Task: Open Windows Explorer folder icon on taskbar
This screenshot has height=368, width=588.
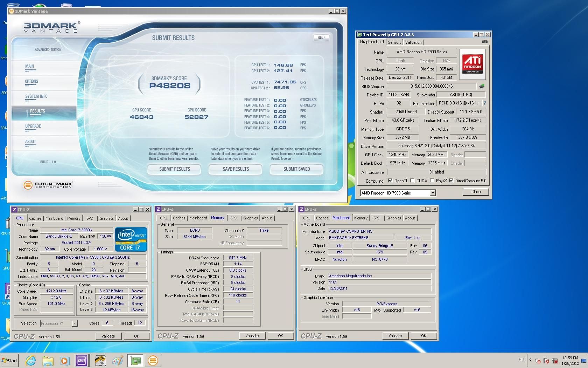Action: click(48, 360)
